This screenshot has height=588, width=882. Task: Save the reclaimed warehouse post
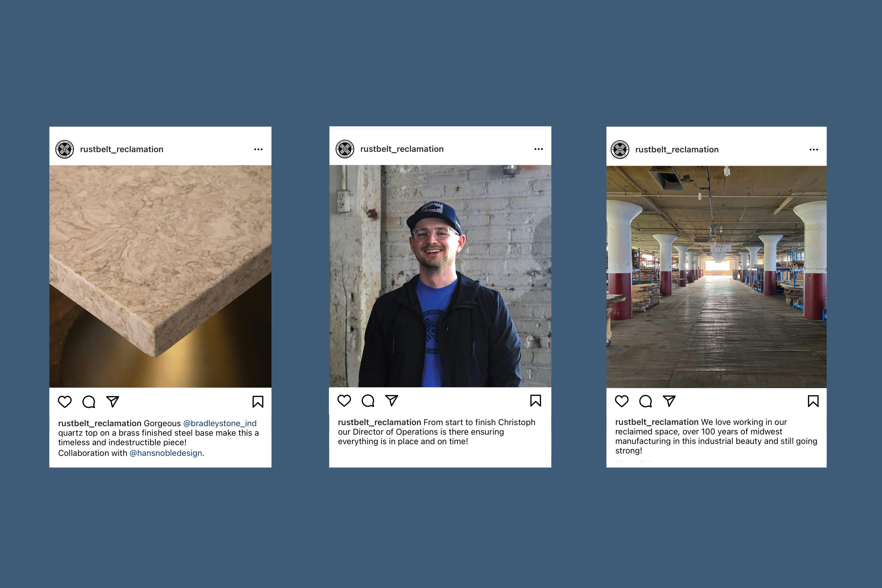(813, 401)
